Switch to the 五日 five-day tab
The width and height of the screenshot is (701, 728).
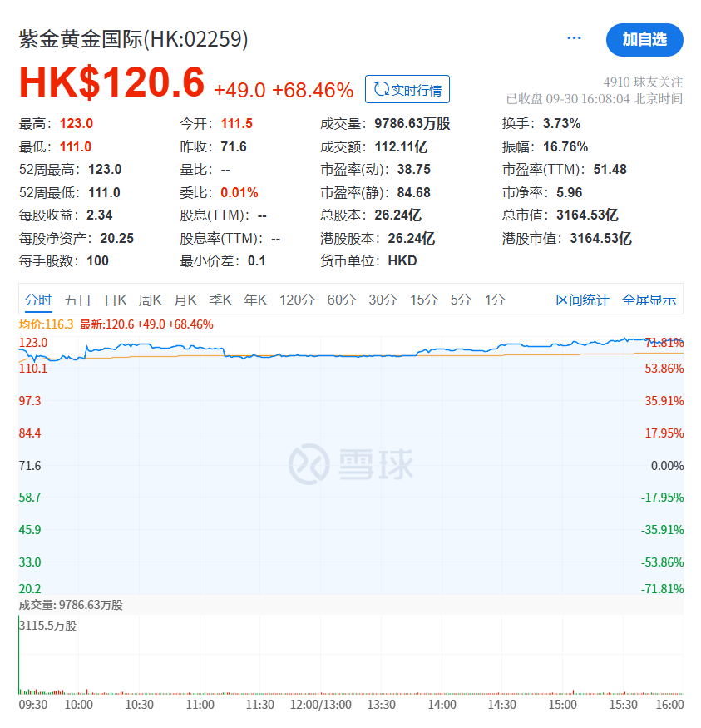tap(77, 300)
